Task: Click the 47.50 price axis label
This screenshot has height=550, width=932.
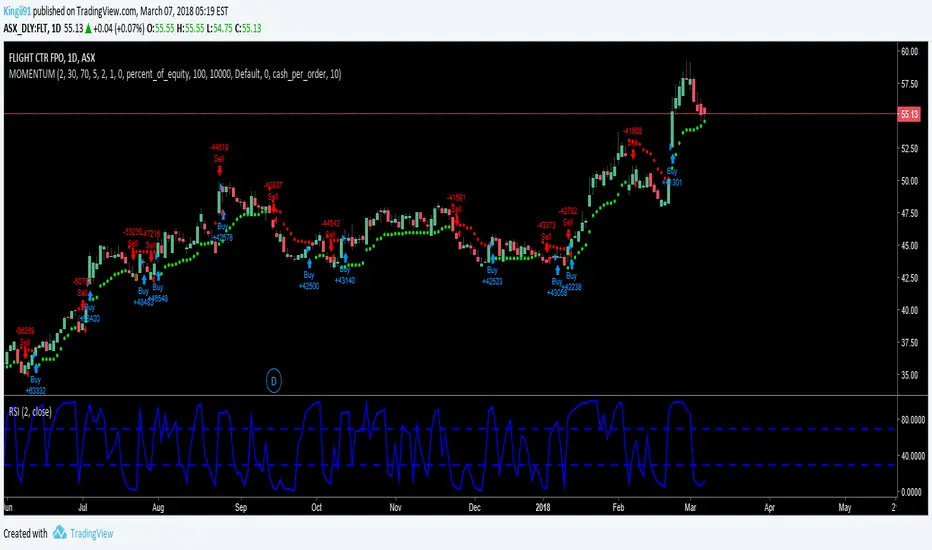Action: pyautogui.click(x=909, y=213)
